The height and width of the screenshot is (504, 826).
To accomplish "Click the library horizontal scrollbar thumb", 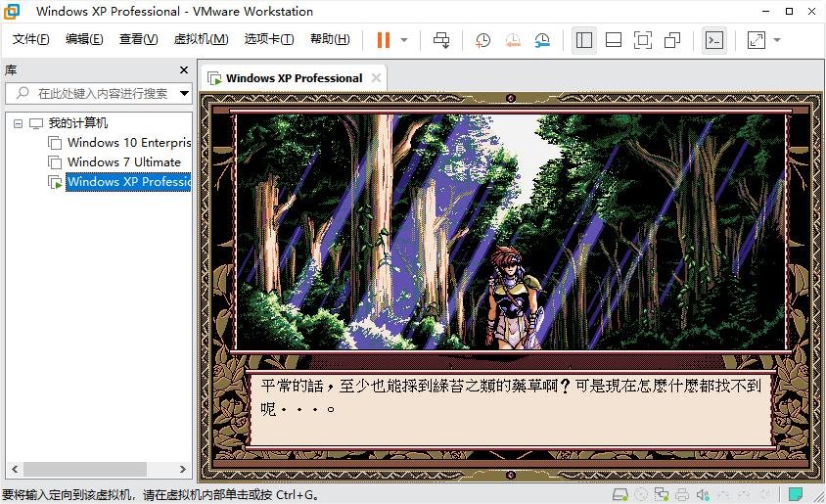I will coord(85,469).
